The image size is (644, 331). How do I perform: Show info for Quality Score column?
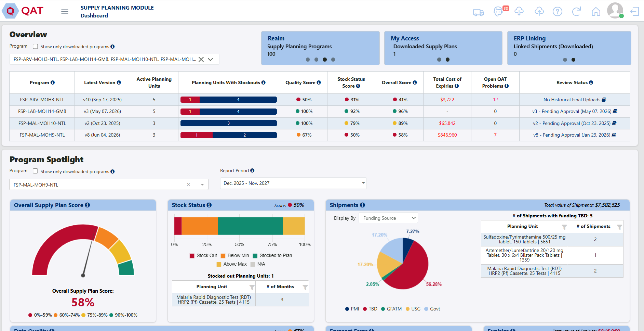(x=319, y=82)
